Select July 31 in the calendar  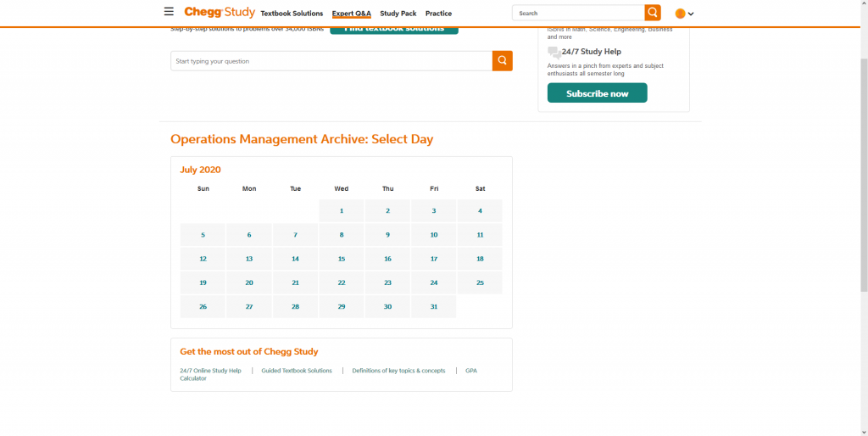coord(434,306)
